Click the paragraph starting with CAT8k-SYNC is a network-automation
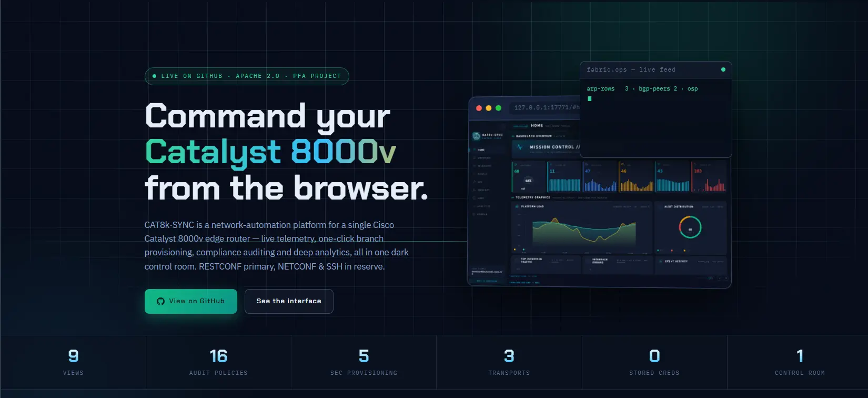 tap(277, 246)
